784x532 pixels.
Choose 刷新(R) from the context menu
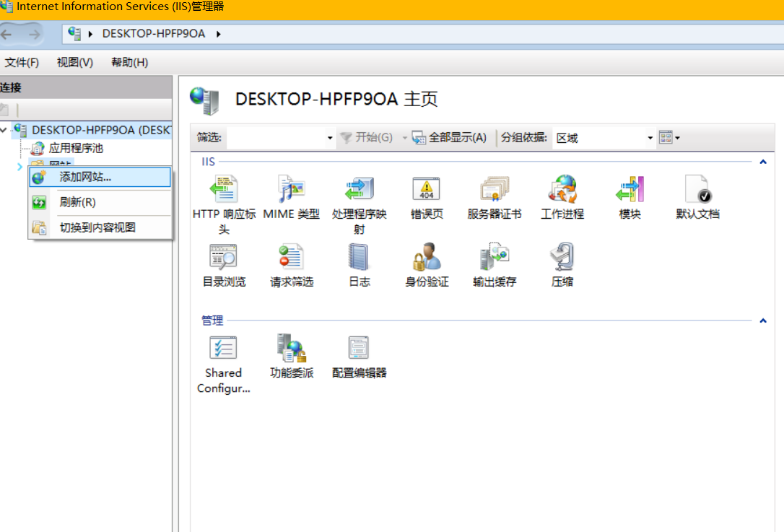pyautogui.click(x=100, y=203)
